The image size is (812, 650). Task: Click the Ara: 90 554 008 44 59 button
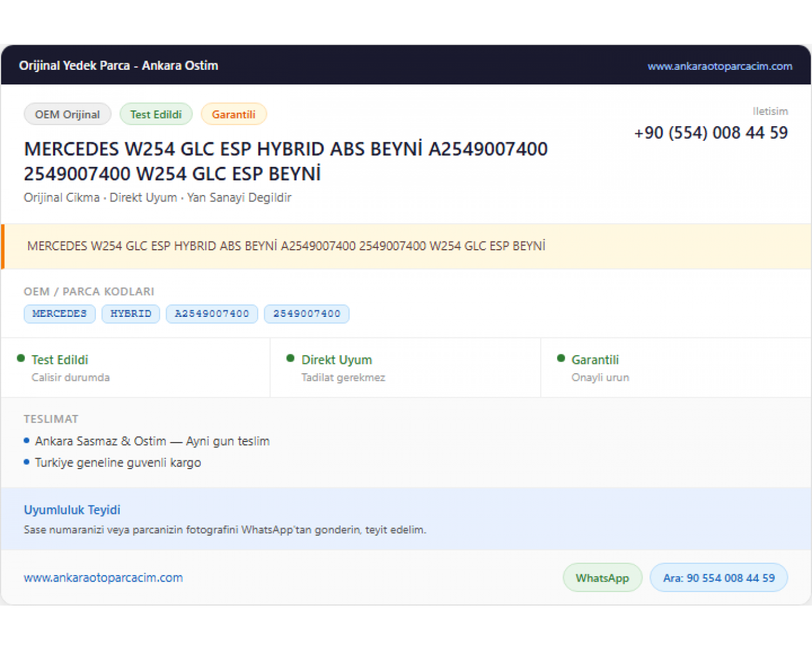(x=719, y=578)
